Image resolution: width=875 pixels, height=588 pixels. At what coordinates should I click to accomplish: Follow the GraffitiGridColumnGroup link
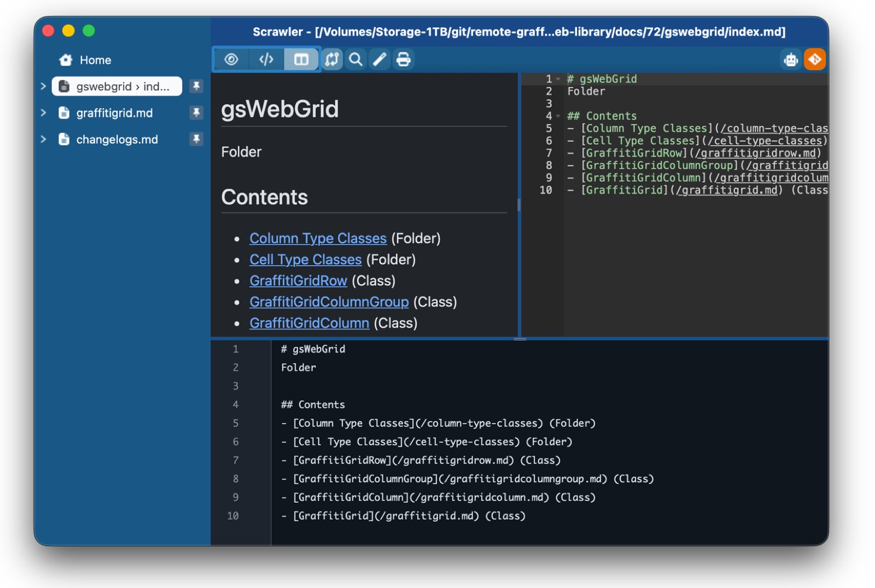329,302
